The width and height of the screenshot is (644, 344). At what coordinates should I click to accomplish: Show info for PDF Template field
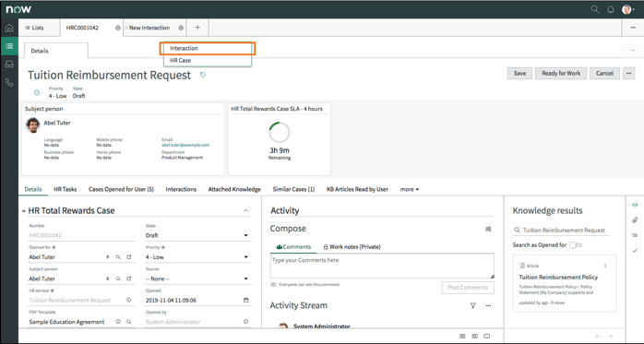118,322
